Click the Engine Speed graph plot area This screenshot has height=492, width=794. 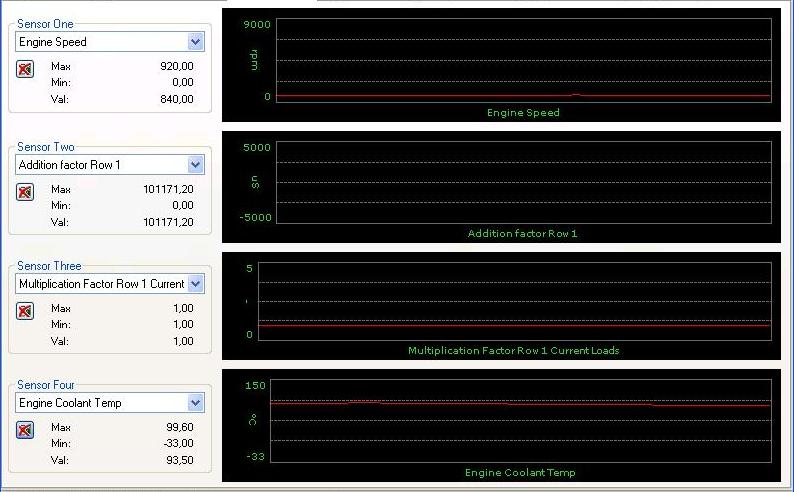point(524,61)
